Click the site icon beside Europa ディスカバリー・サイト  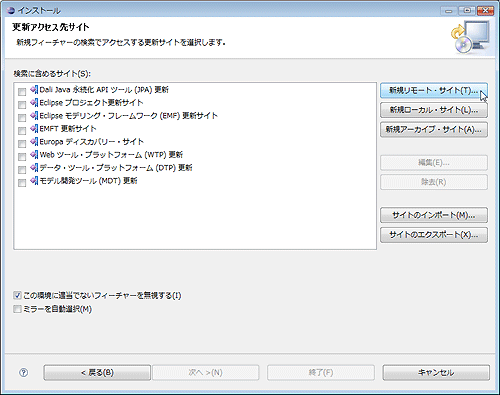34,142
